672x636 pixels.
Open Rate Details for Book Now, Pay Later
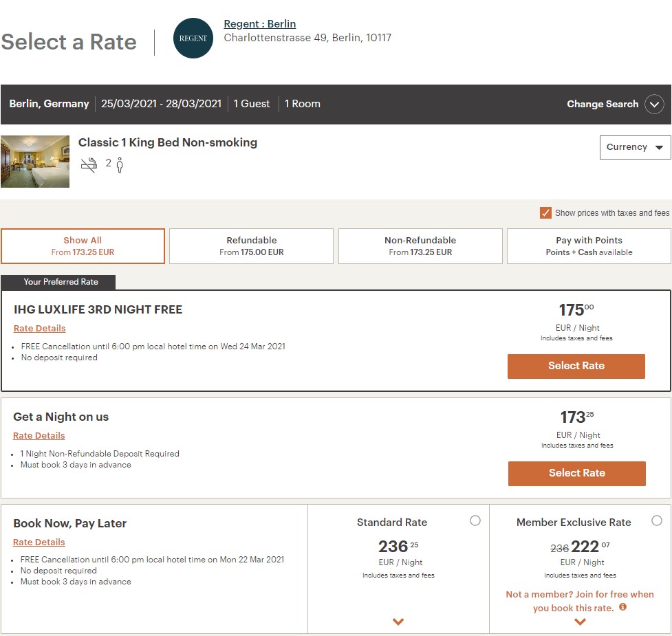coord(39,542)
